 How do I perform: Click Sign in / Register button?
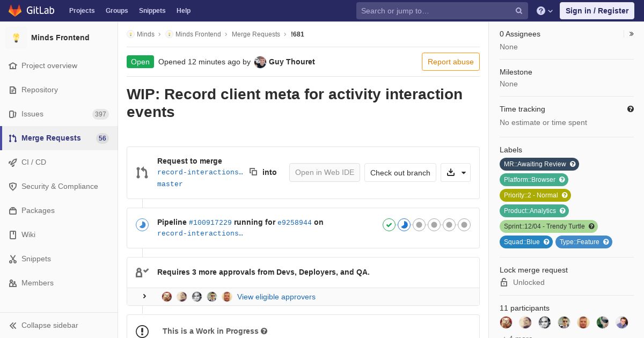(597, 11)
